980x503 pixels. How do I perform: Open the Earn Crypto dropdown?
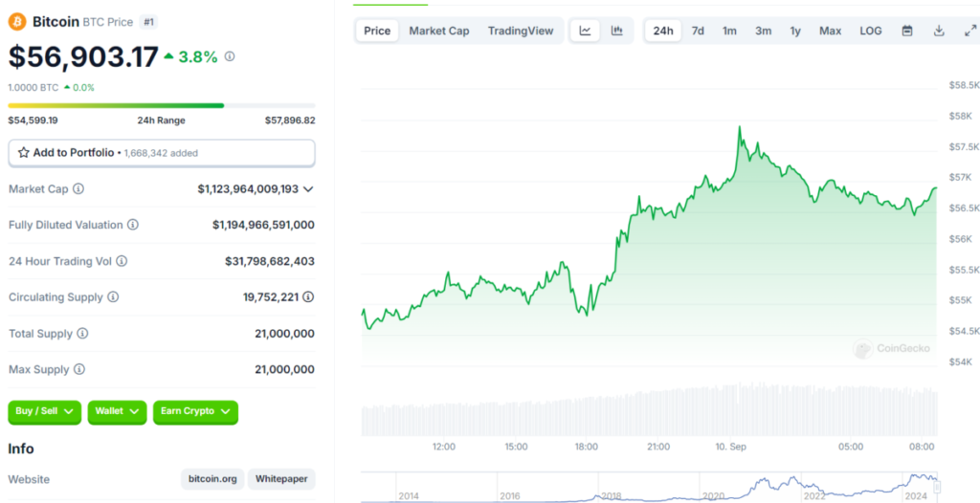point(195,411)
